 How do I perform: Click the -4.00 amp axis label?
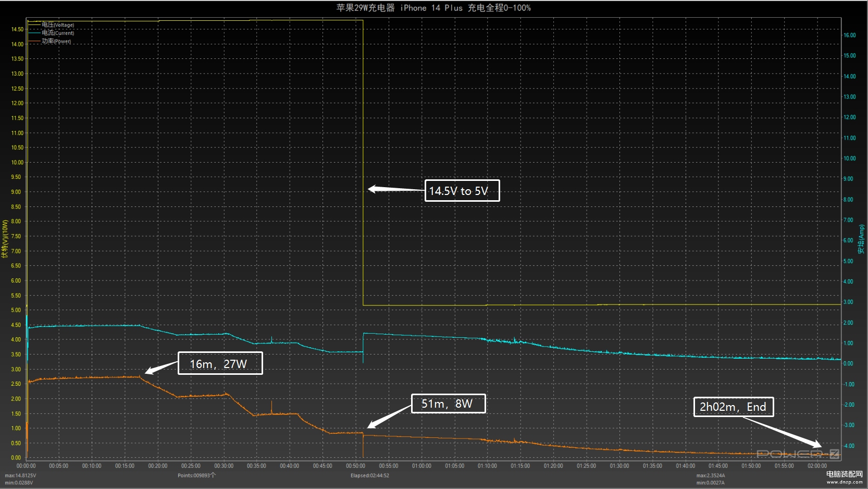[x=849, y=446]
